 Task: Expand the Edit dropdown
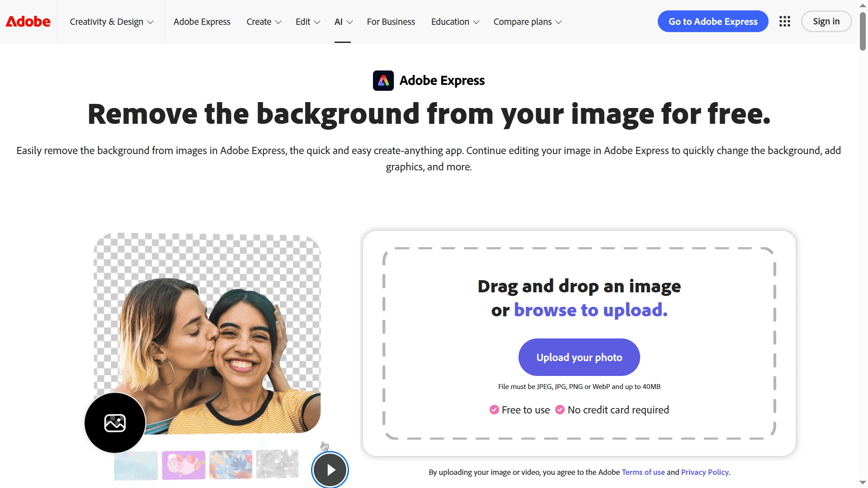point(307,21)
